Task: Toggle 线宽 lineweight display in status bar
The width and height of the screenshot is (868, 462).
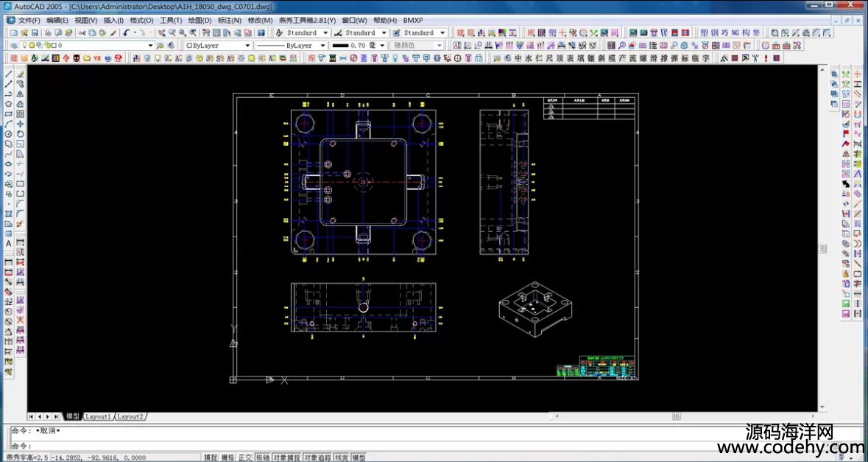Action: click(342, 458)
